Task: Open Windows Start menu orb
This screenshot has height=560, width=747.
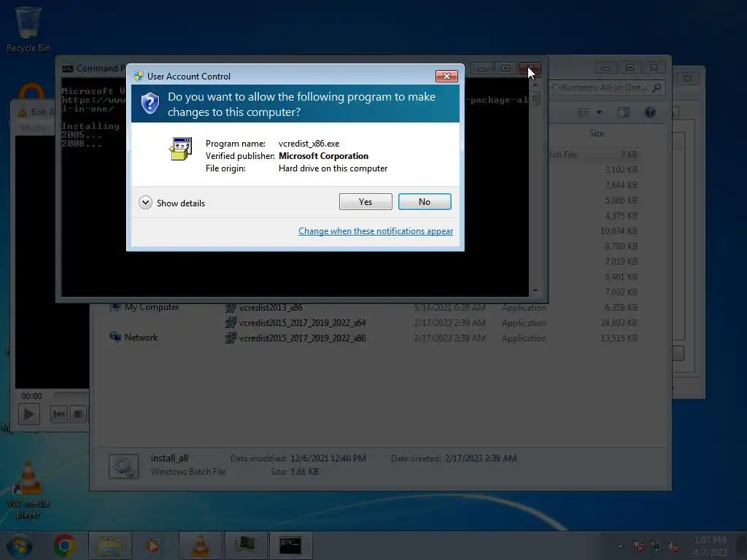Action: 20,545
